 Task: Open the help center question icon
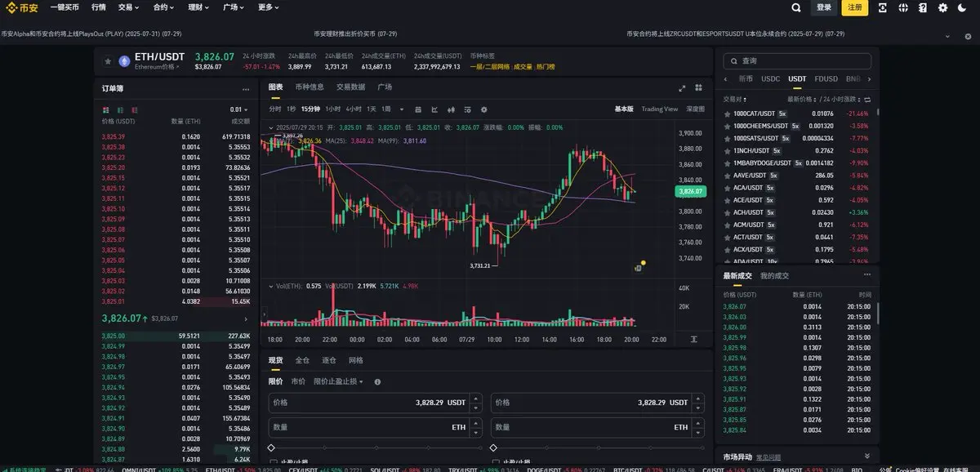point(923,7)
